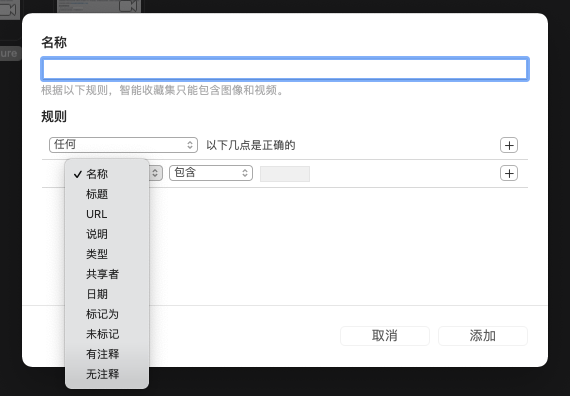Choose 类型 menu option

pyautogui.click(x=107, y=254)
